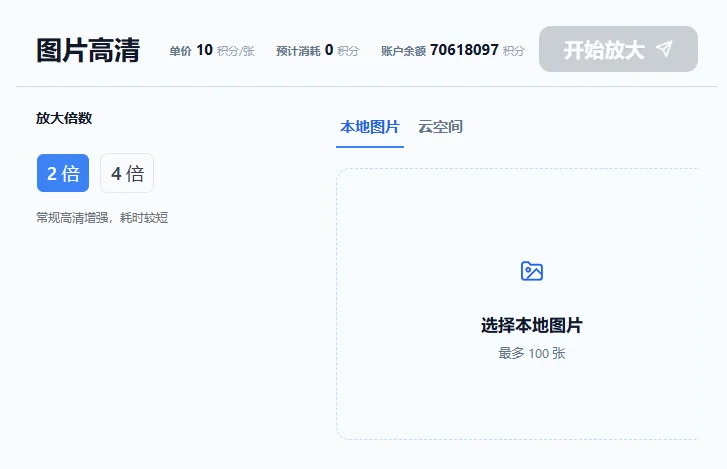
Task: Click the account balance number 70618097
Action: pos(464,50)
